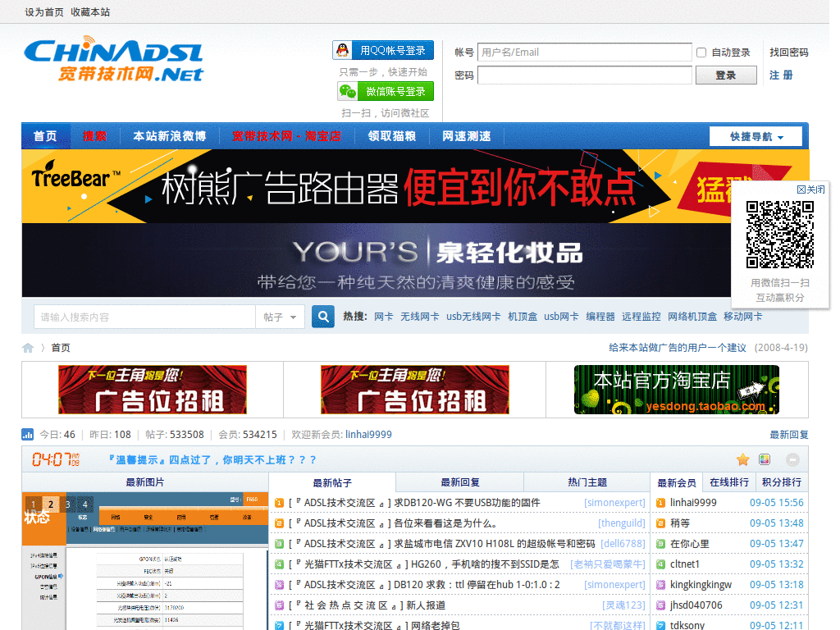The image size is (840, 630).
Task: Click 设为首页 link
Action: click(44, 11)
